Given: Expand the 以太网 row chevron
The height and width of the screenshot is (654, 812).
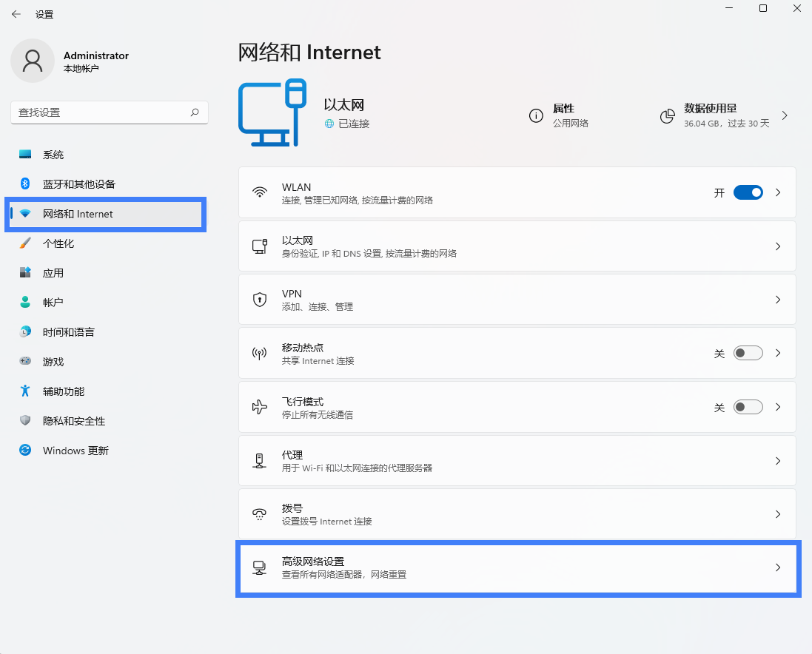Looking at the screenshot, I should 778,246.
